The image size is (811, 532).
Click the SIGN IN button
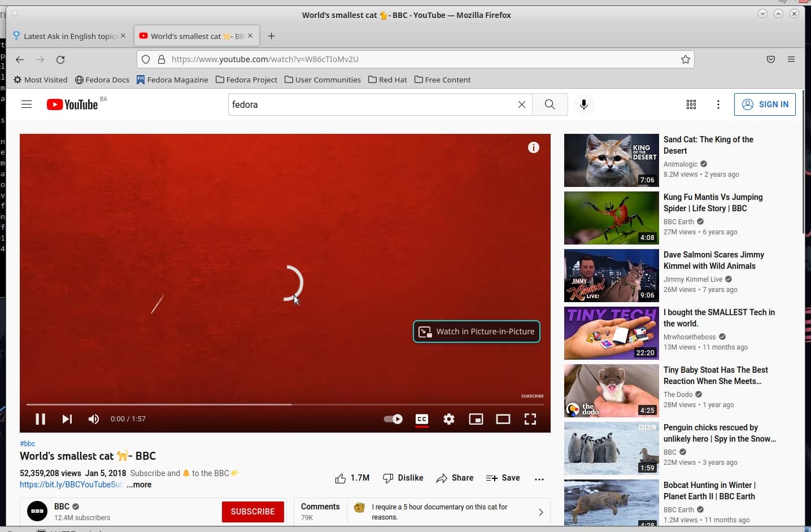765,104
